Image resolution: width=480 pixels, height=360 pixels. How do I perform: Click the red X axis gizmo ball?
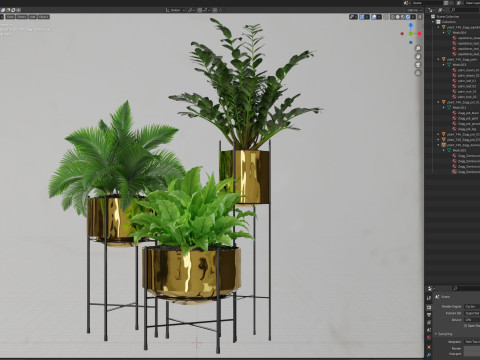click(419, 34)
